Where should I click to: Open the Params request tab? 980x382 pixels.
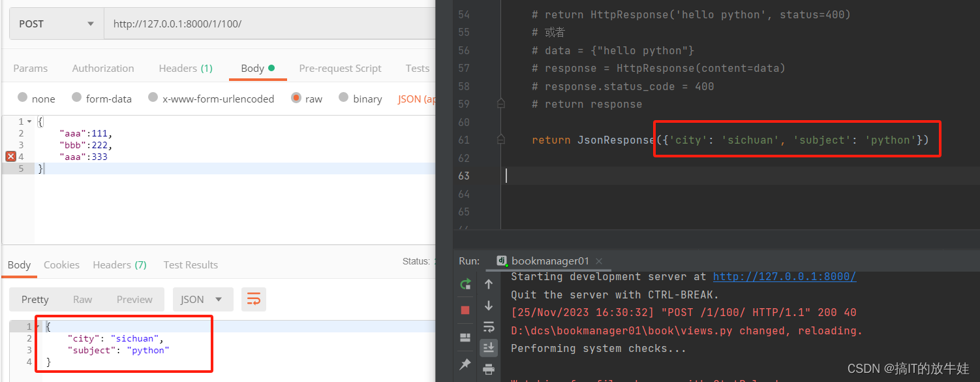31,69
